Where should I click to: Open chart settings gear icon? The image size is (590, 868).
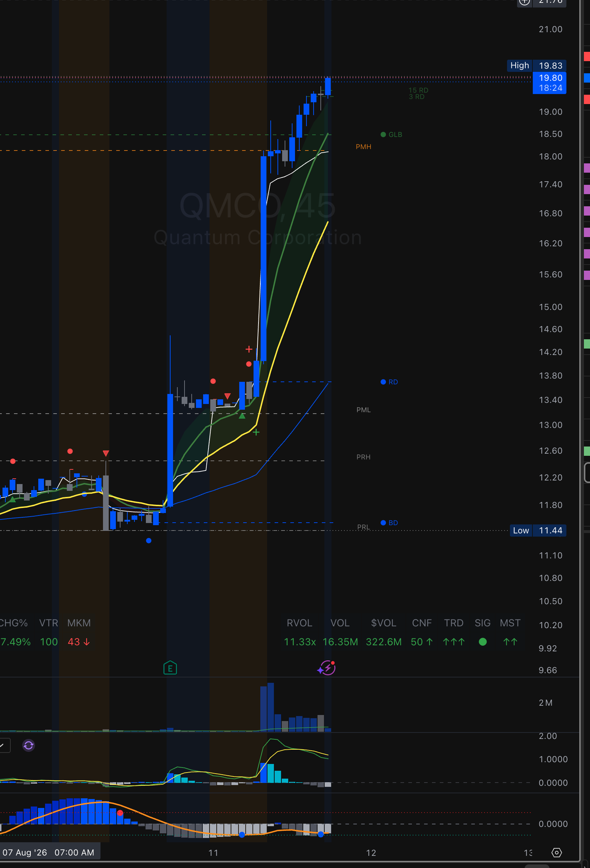[x=557, y=853]
